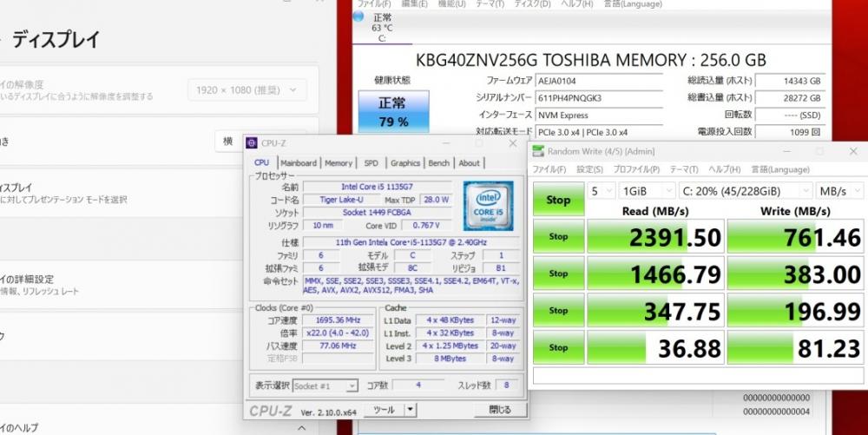Open the SPD tab

click(371, 163)
